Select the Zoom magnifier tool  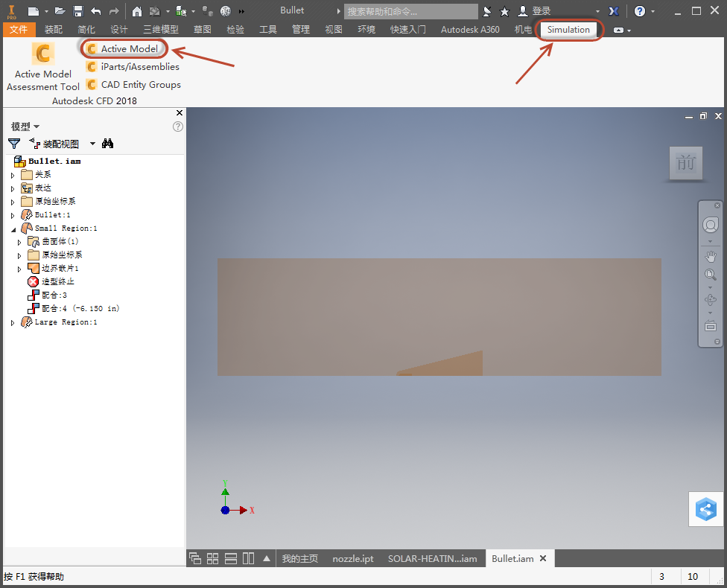pyautogui.click(x=711, y=275)
